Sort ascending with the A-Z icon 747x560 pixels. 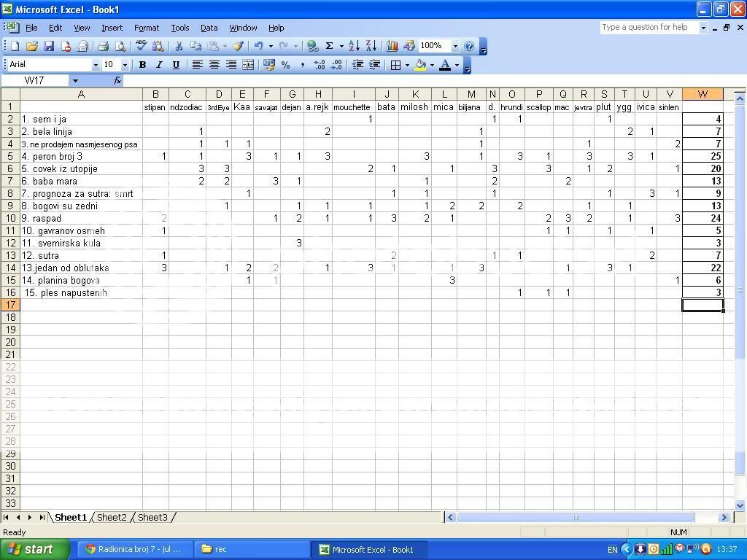354,46
